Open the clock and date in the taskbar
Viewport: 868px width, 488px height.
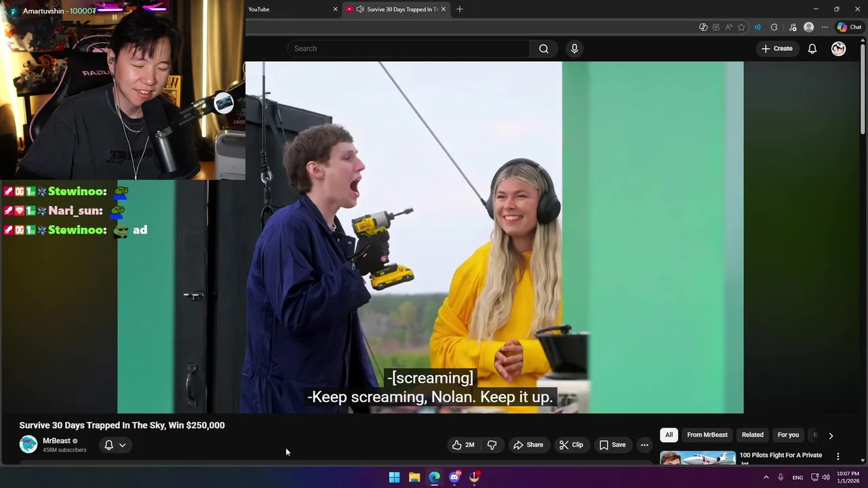coord(848,477)
